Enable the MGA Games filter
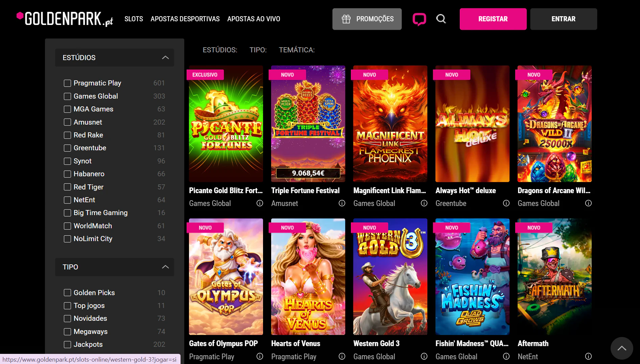Image resolution: width=640 pixels, height=364 pixels. pos(67,109)
